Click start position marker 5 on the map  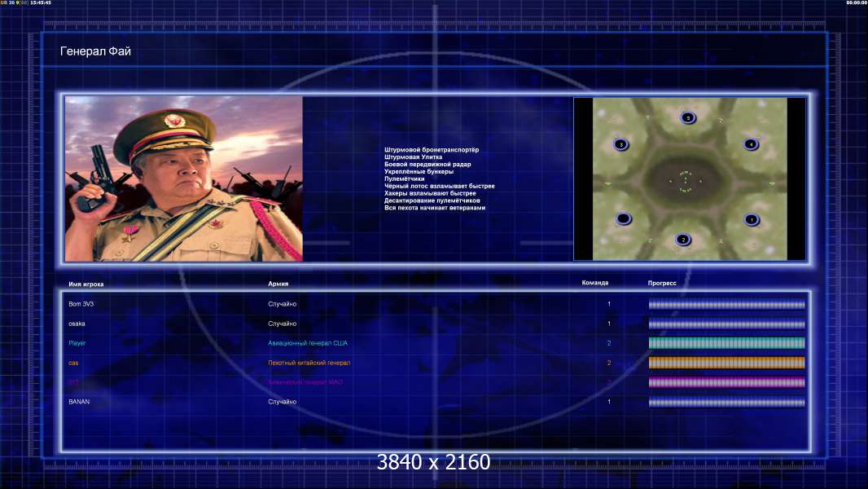click(x=688, y=117)
